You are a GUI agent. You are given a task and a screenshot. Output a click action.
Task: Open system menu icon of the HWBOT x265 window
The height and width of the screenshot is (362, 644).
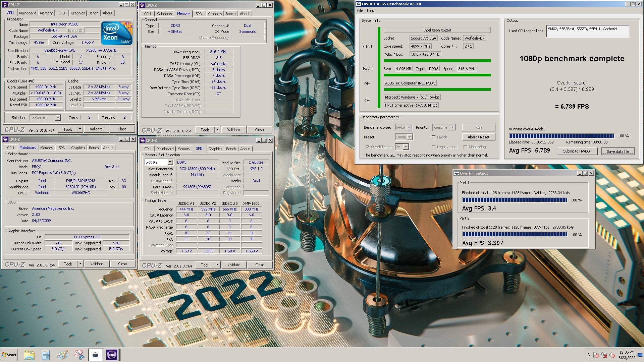pyautogui.click(x=359, y=4)
